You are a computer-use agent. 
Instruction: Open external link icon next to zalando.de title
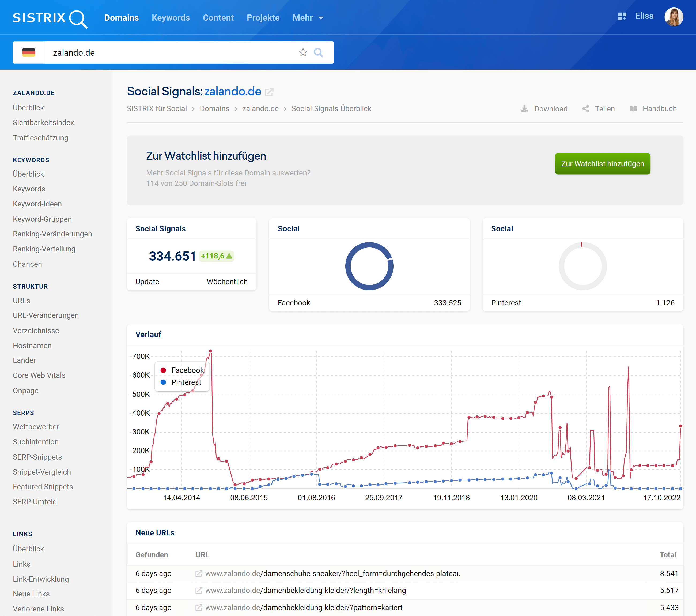(x=269, y=92)
